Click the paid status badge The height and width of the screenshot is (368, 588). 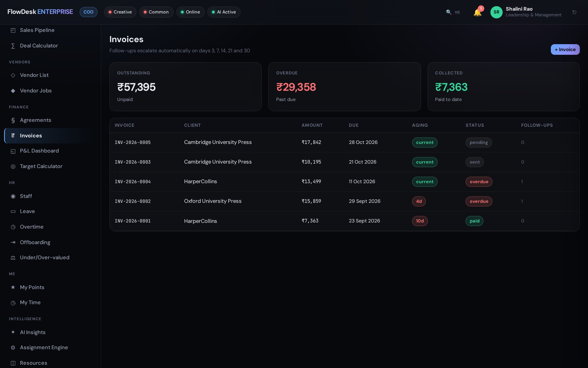pos(475,221)
